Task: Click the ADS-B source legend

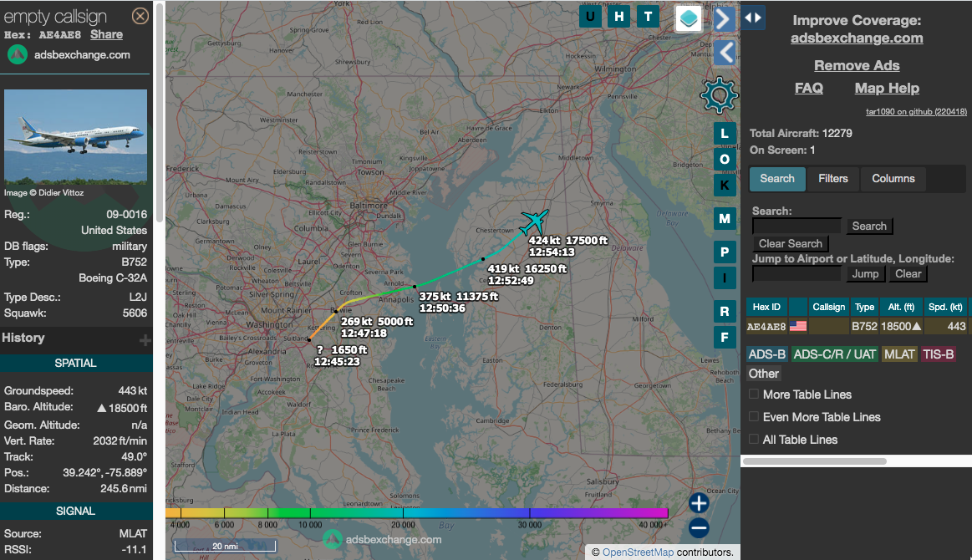Action: pos(767,354)
